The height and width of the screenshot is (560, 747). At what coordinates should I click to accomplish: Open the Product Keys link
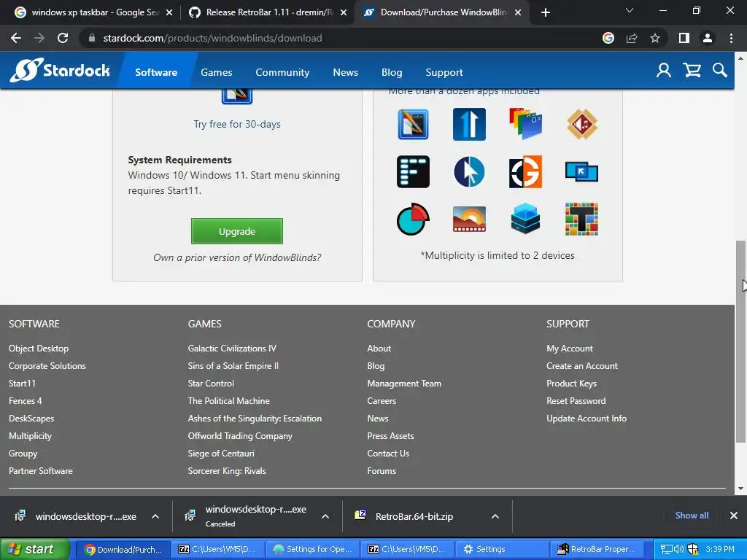tap(571, 384)
